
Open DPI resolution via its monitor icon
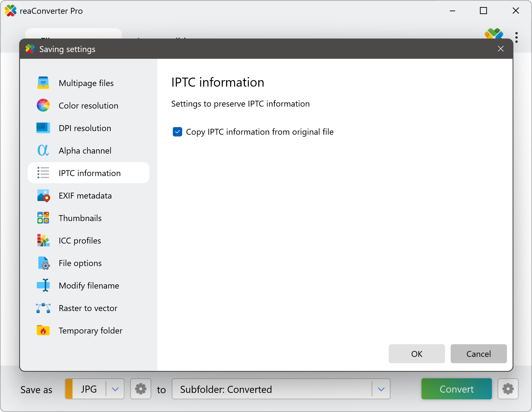click(x=43, y=128)
